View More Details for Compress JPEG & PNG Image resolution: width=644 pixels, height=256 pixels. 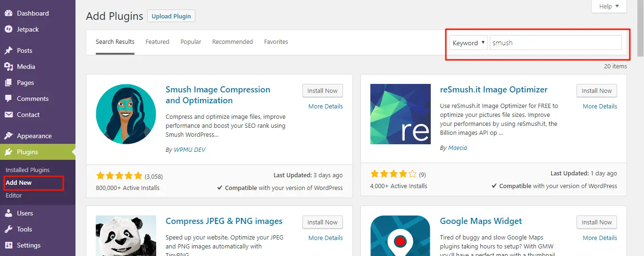pos(326,238)
